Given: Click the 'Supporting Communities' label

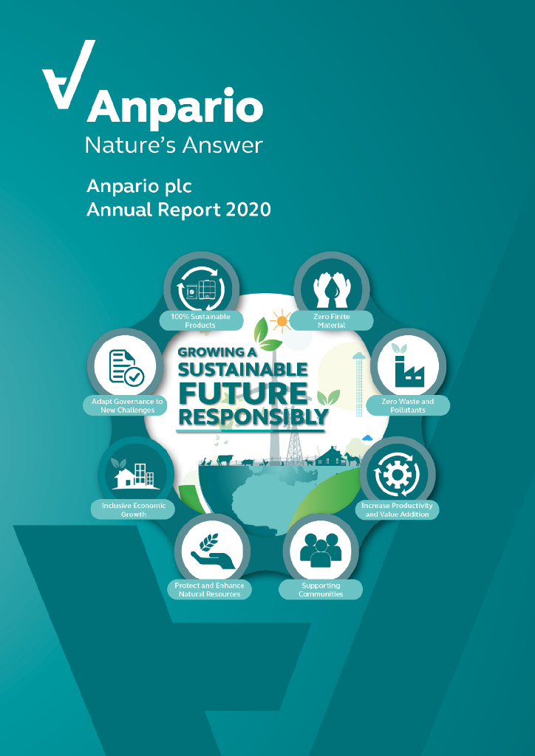Looking at the screenshot, I should (321, 590).
